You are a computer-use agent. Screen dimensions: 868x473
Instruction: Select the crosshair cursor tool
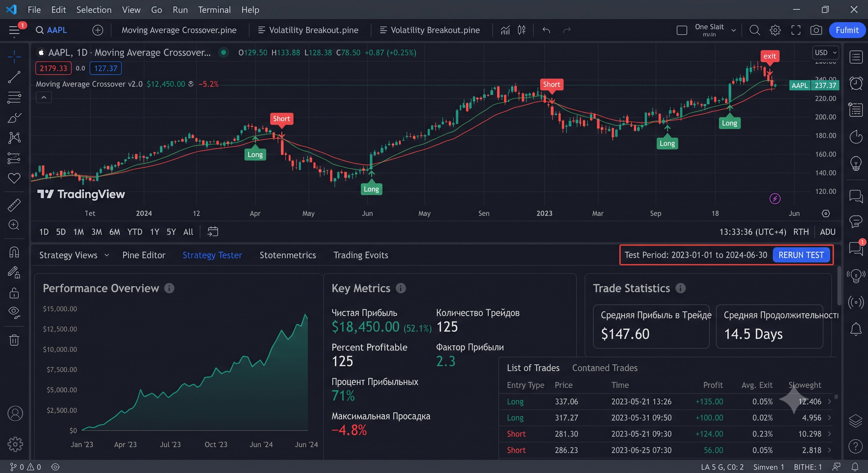tap(14, 57)
